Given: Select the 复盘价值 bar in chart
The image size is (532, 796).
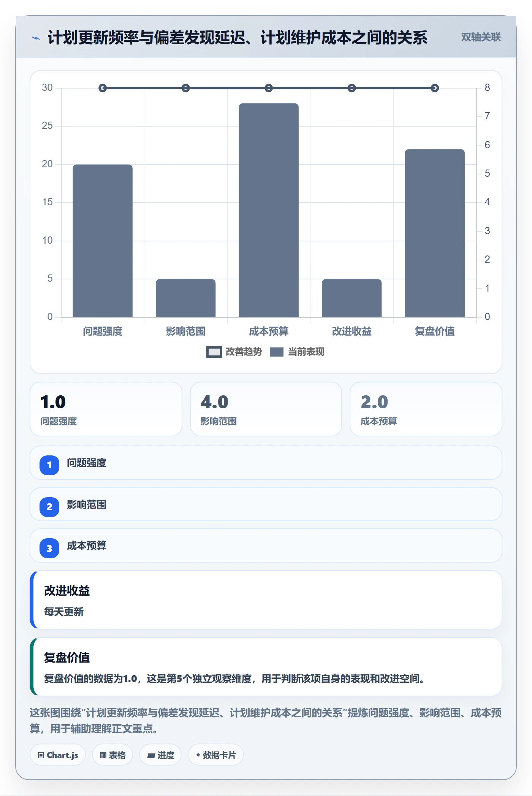Looking at the screenshot, I should [x=435, y=233].
